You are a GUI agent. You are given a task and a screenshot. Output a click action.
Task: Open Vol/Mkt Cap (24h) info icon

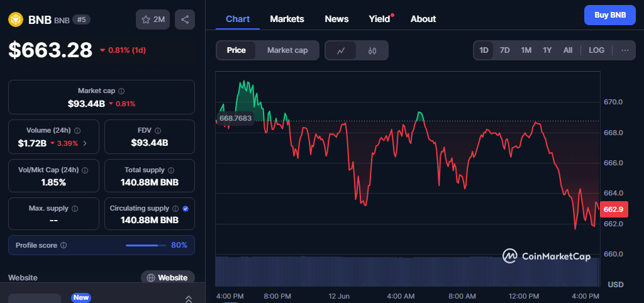(85, 170)
